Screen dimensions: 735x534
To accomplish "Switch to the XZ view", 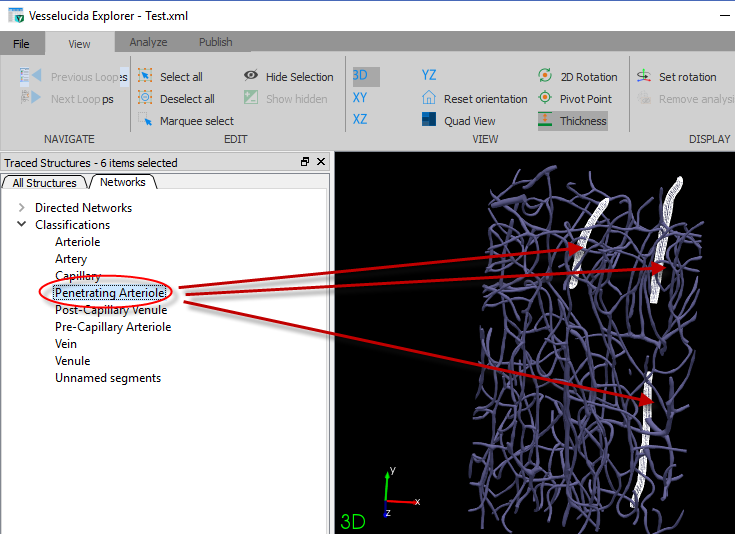I will [x=360, y=120].
